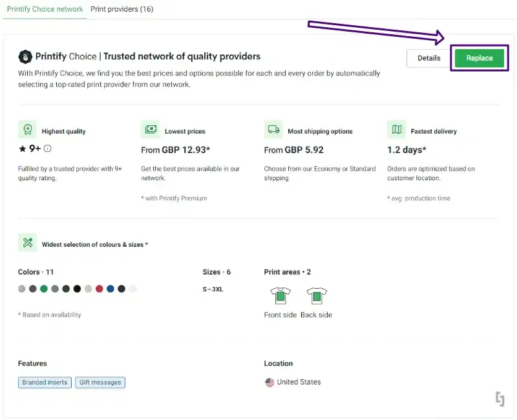
Task: Select the Front side print area
Action: [x=280, y=295]
